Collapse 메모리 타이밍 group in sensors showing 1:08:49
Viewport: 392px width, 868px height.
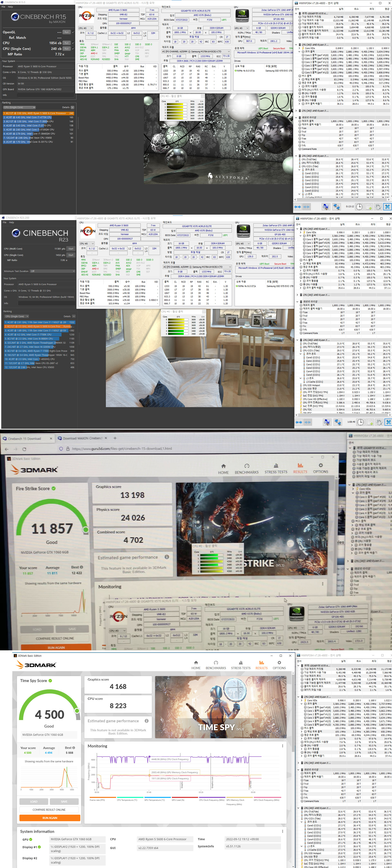coord(298,302)
